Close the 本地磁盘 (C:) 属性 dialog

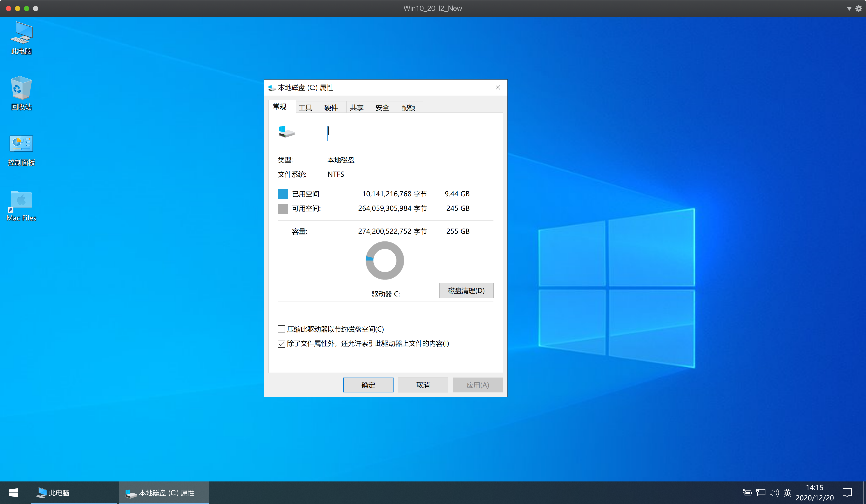click(x=497, y=88)
